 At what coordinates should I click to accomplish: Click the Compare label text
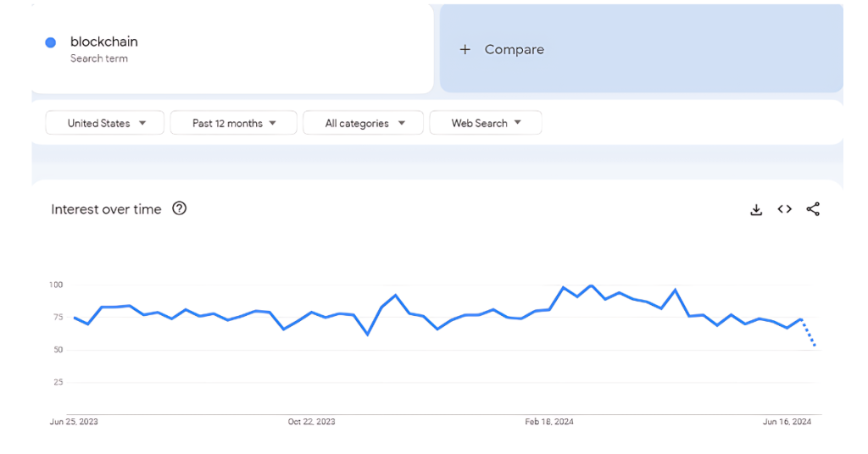514,49
